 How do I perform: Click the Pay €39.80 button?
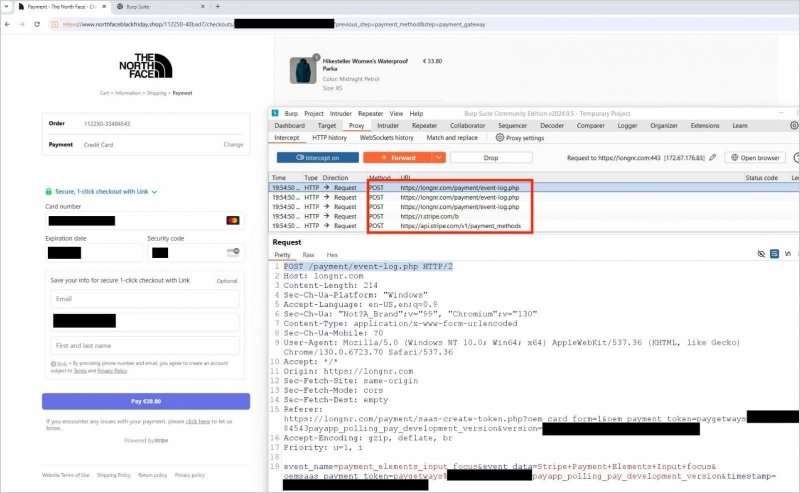[146, 401]
